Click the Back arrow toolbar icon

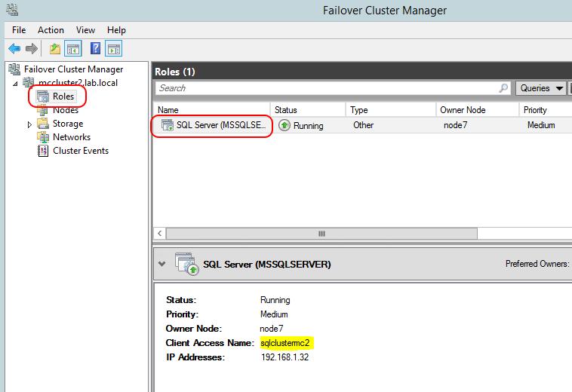point(14,48)
